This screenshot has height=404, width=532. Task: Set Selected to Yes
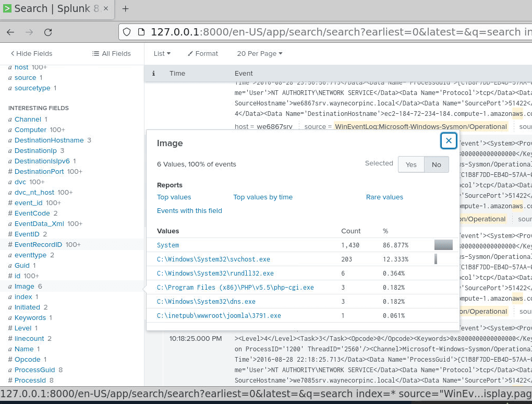(411, 164)
